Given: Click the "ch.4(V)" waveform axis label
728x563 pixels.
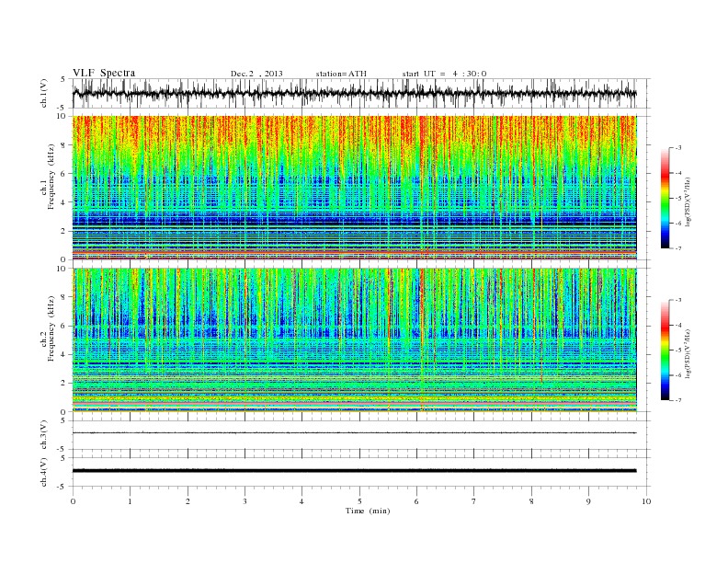Looking at the screenshot, I should pos(44,472).
